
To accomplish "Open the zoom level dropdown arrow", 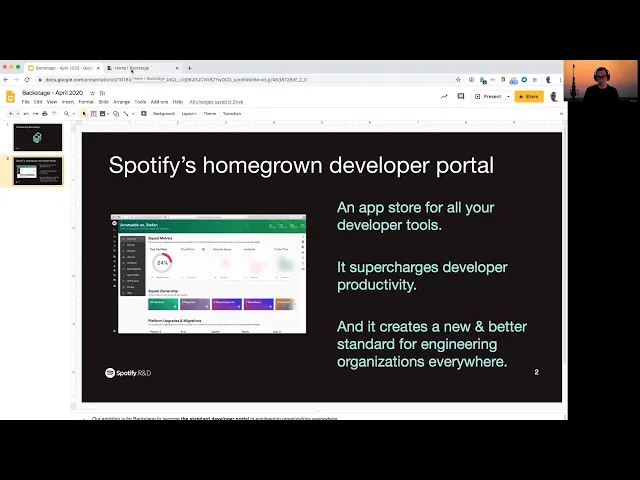I will [74, 113].
